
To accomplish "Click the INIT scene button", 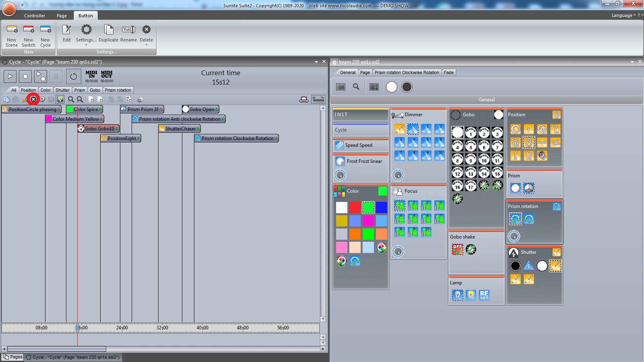I will pos(361,115).
